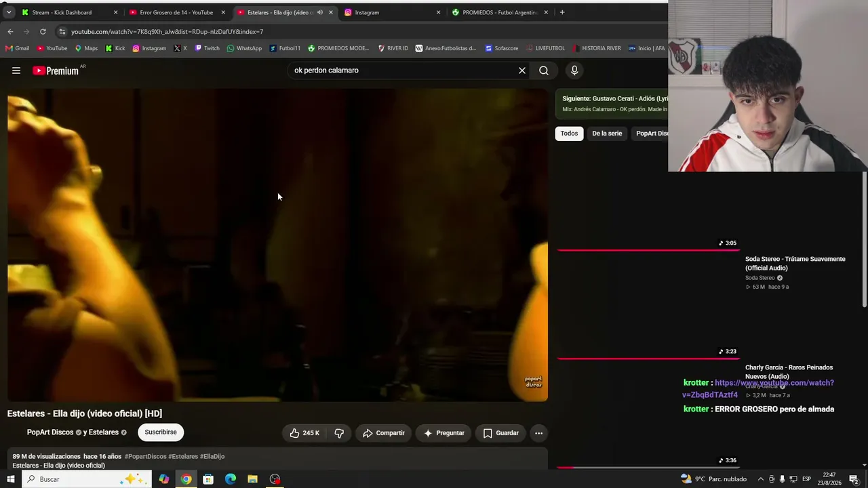The image size is (868, 488).
Task: Go back with the browser back arrow
Action: (10, 32)
